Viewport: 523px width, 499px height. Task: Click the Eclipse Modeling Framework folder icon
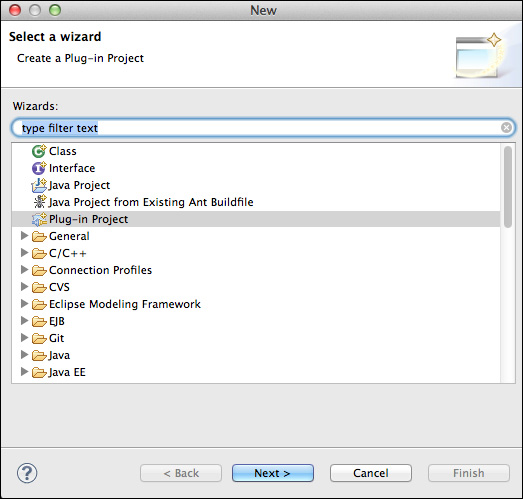[39, 304]
